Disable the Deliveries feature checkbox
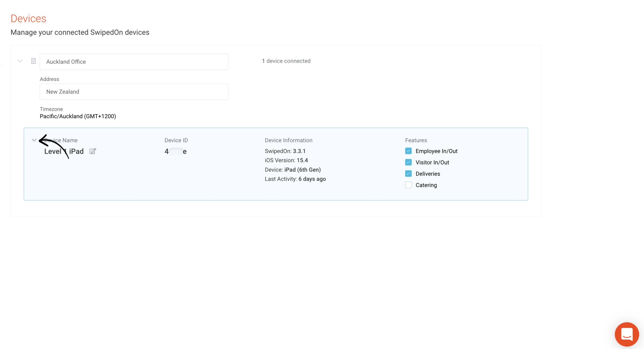Screen dimensions: 644x349 pyautogui.click(x=408, y=173)
